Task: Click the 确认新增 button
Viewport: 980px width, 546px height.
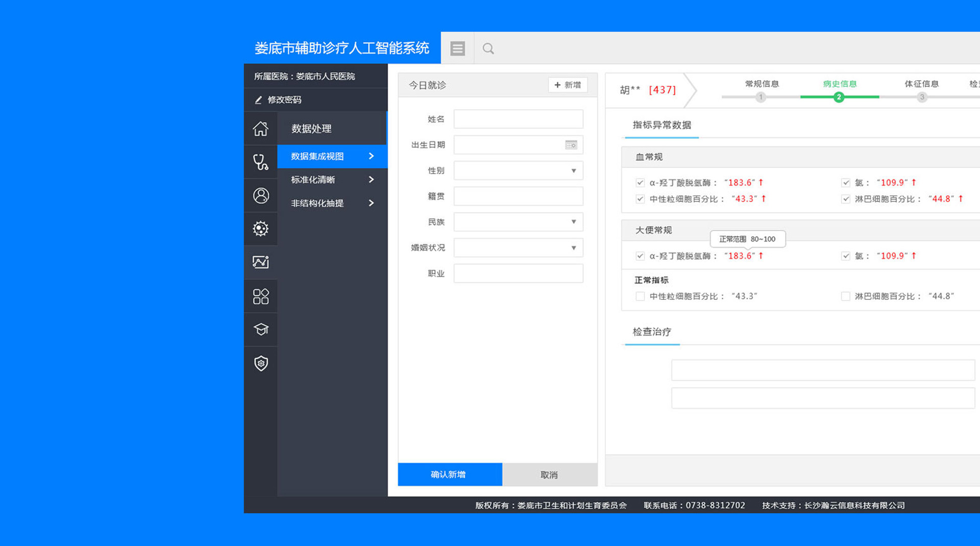Action: [450, 474]
